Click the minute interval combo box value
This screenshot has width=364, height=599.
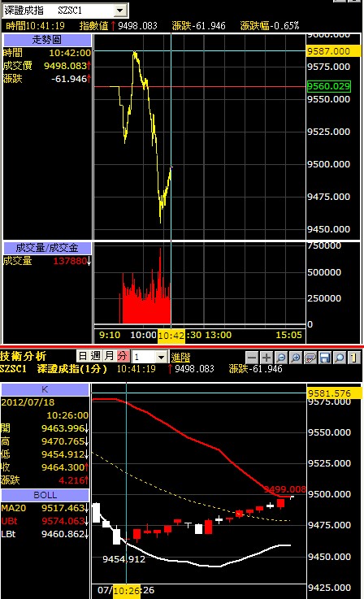[x=144, y=357]
